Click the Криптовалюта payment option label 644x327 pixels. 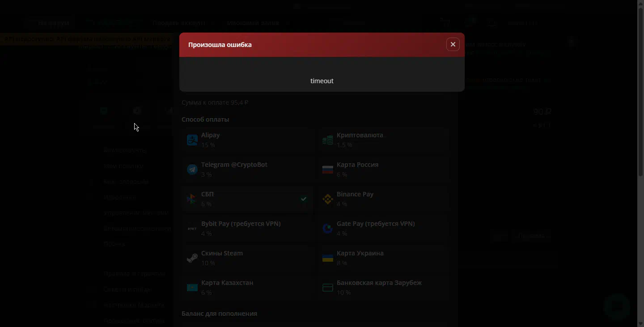click(360, 135)
